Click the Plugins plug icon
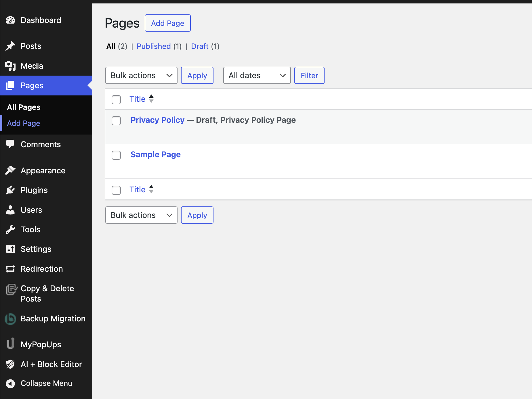 pyautogui.click(x=10, y=190)
